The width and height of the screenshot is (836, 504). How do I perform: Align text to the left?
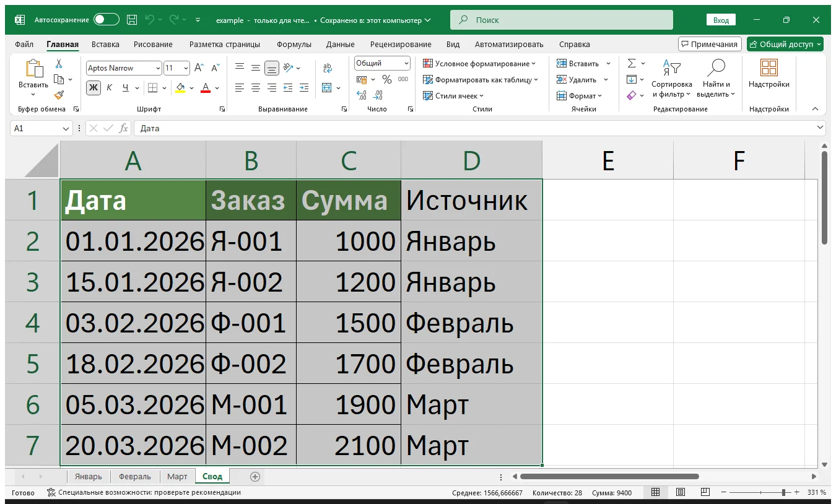point(240,88)
